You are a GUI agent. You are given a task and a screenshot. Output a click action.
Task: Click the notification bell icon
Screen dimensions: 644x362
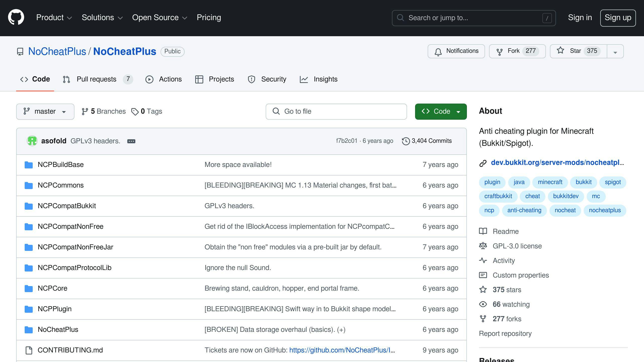point(438,52)
